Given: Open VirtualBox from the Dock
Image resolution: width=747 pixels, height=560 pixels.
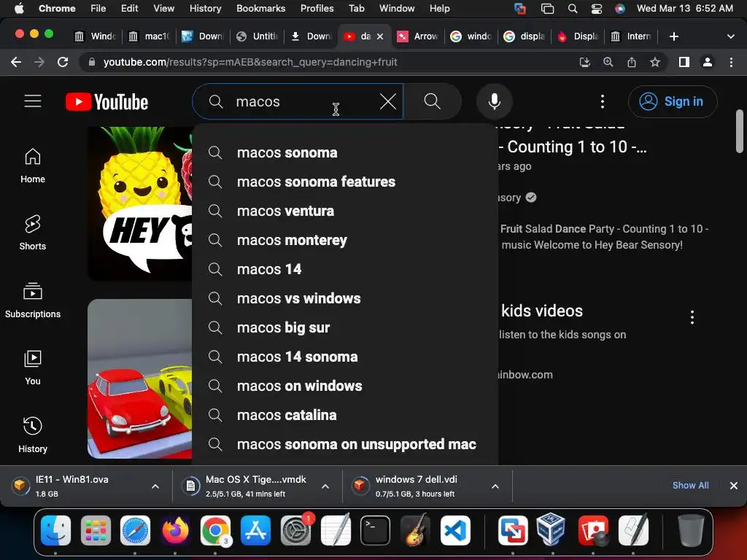Looking at the screenshot, I should 551,530.
